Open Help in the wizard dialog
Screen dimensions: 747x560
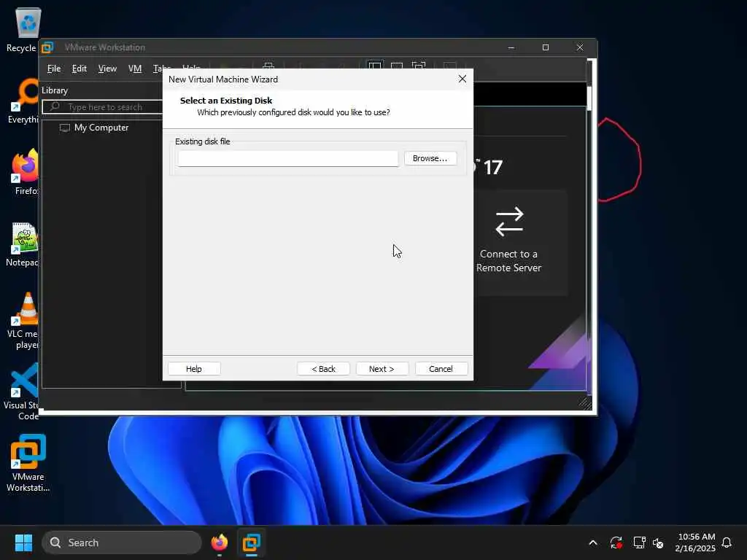(193, 368)
